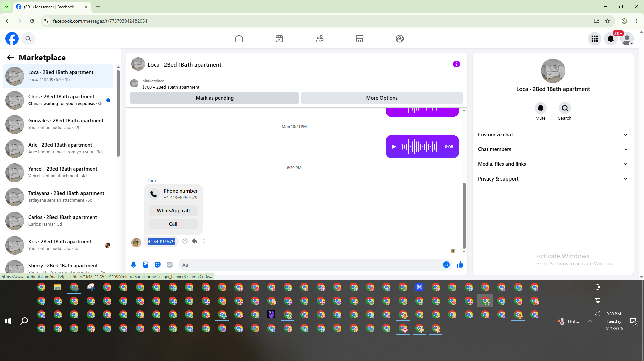This screenshot has width=644, height=361.
Task: Choose a GIF icon in composer
Action: [x=170, y=265]
